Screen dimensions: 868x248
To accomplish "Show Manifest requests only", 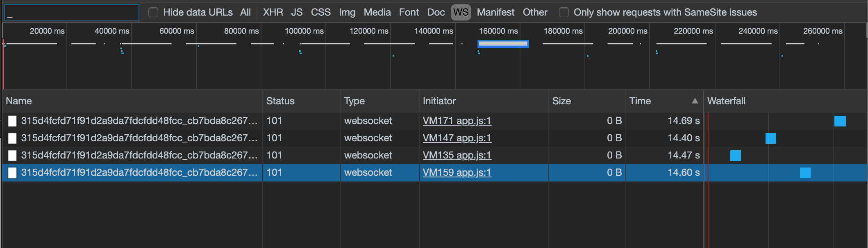I will tap(495, 12).
